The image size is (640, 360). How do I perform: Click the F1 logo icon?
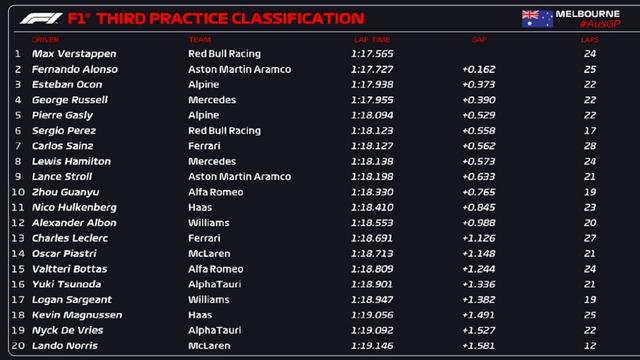[x=41, y=18]
